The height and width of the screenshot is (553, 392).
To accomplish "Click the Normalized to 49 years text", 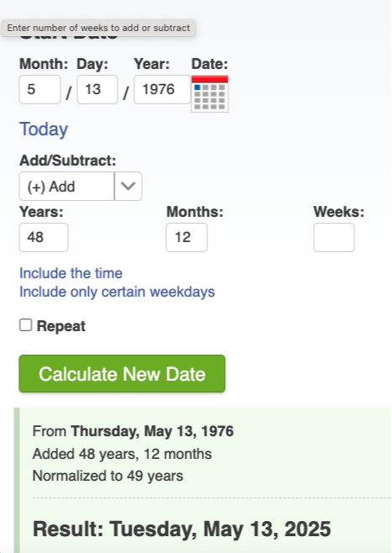I will (x=107, y=477).
